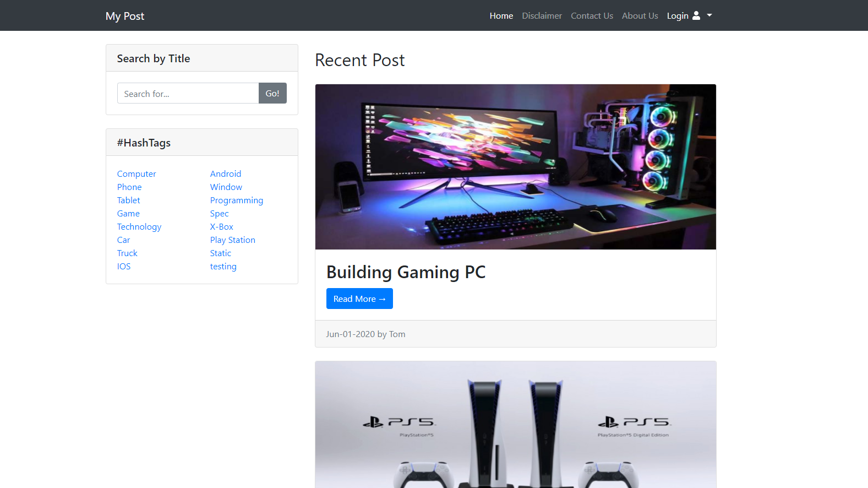Click the Login menu label
This screenshot has height=488, width=868.
(x=678, y=16)
